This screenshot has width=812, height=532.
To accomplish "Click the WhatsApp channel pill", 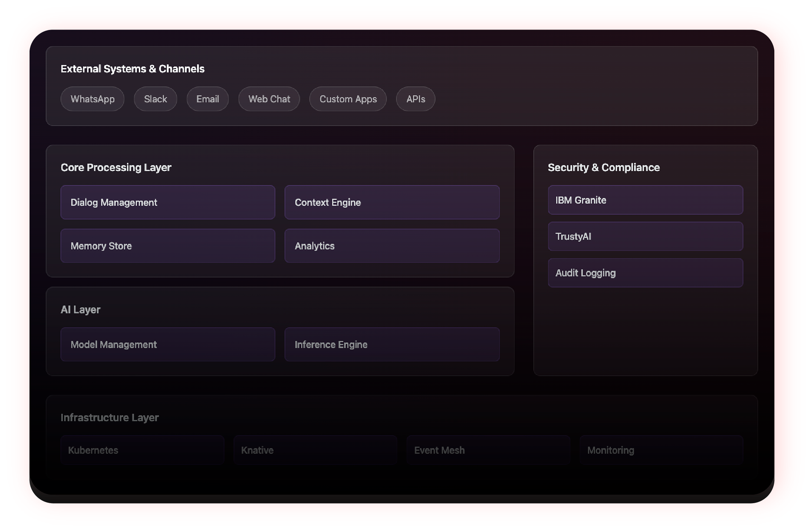I will pos(92,99).
